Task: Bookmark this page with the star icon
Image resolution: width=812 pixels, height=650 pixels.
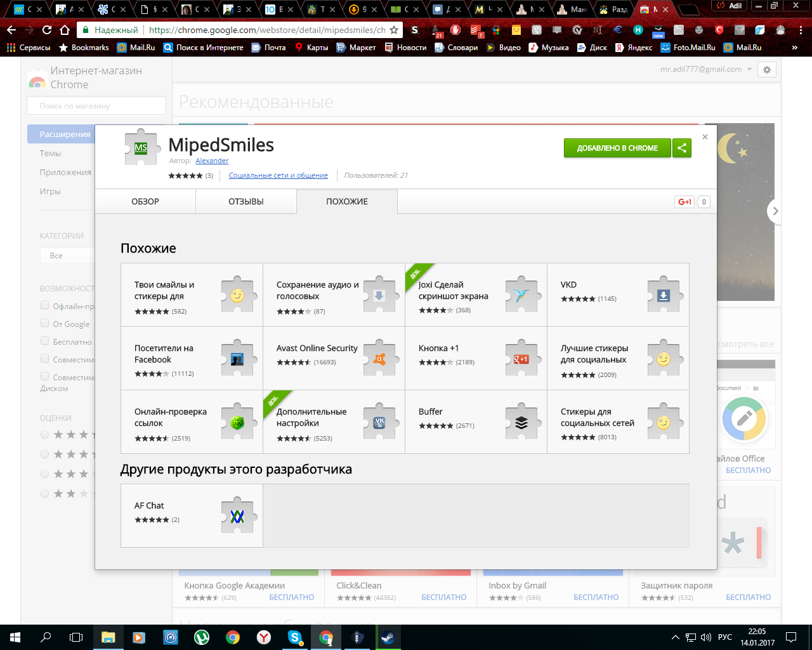Action: 394,30
